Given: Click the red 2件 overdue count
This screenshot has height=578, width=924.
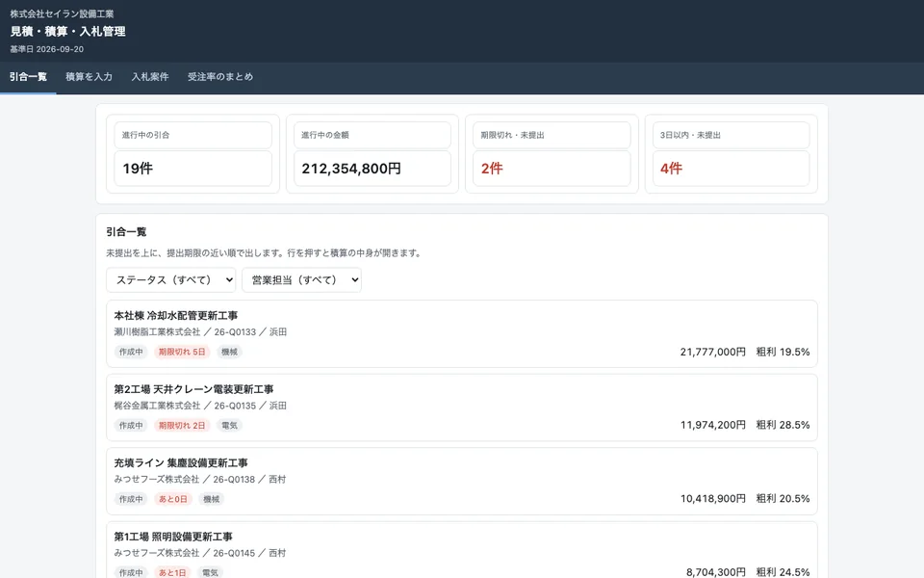Looking at the screenshot, I should tap(492, 169).
